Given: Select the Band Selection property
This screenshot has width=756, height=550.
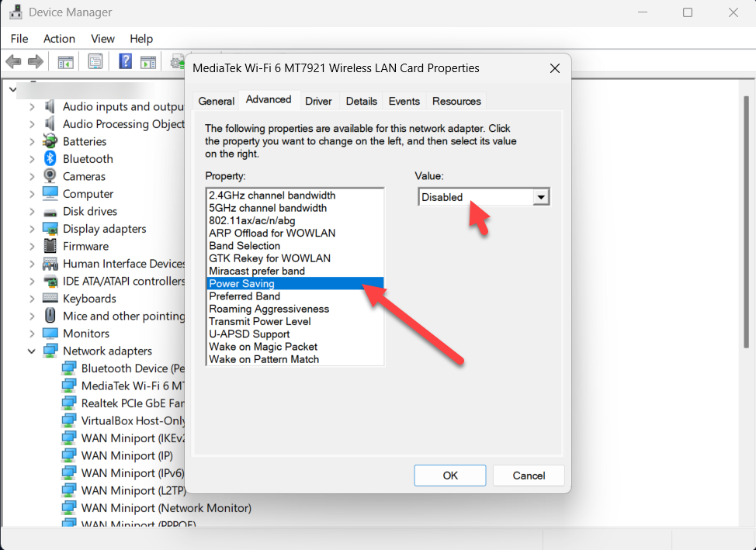Looking at the screenshot, I should point(295,245).
